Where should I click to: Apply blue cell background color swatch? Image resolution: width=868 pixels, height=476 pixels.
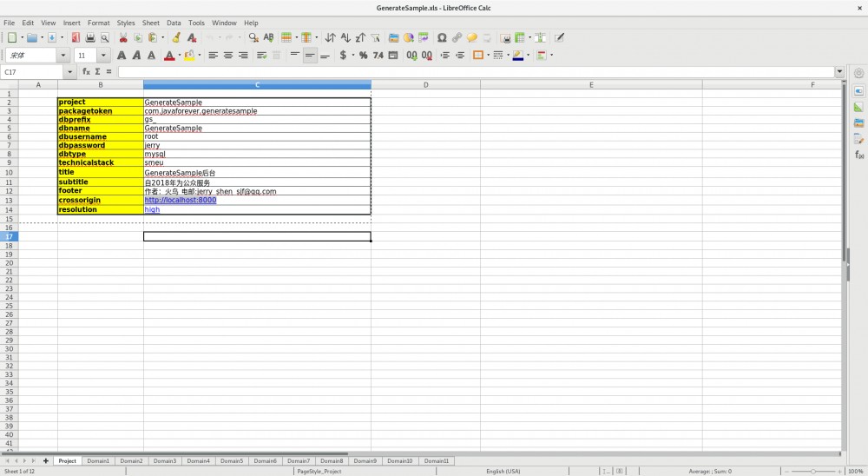click(x=518, y=55)
